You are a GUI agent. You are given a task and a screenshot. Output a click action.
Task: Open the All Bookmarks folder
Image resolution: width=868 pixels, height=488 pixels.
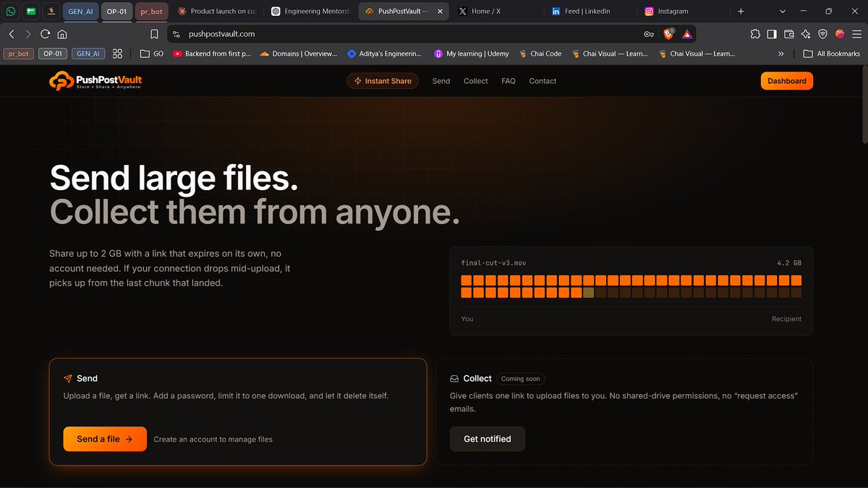832,53
